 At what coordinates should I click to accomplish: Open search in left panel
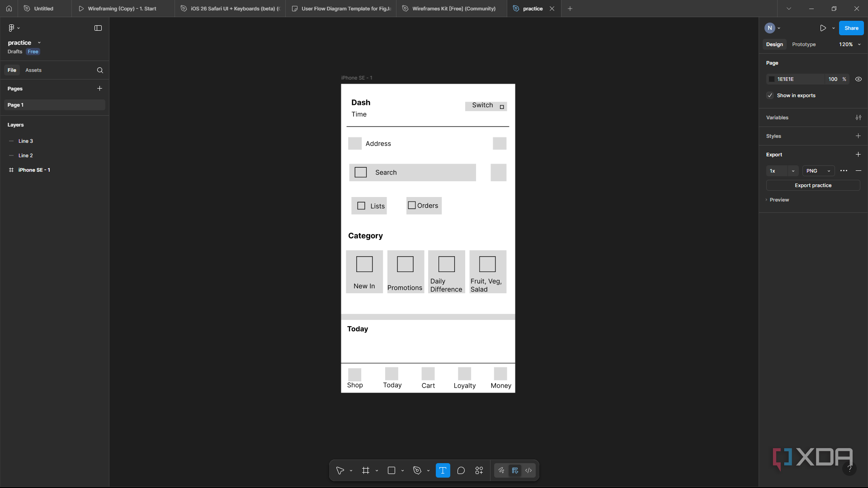coord(100,70)
